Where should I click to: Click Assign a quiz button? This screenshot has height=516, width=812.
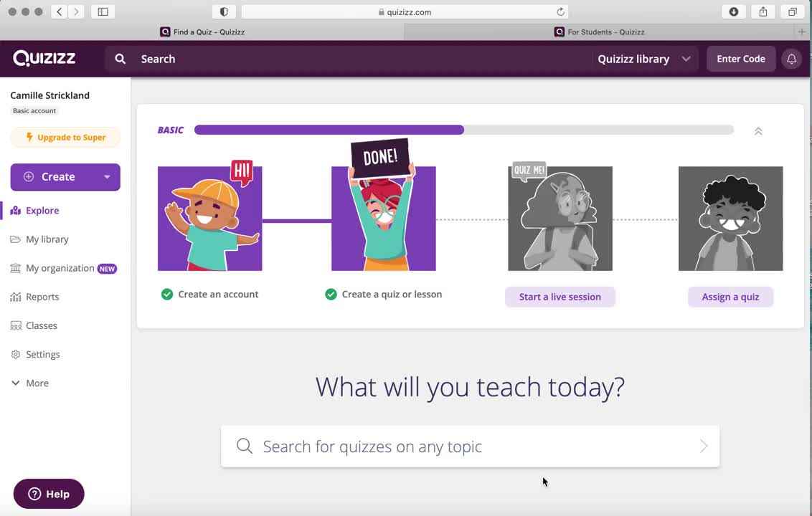pos(730,297)
